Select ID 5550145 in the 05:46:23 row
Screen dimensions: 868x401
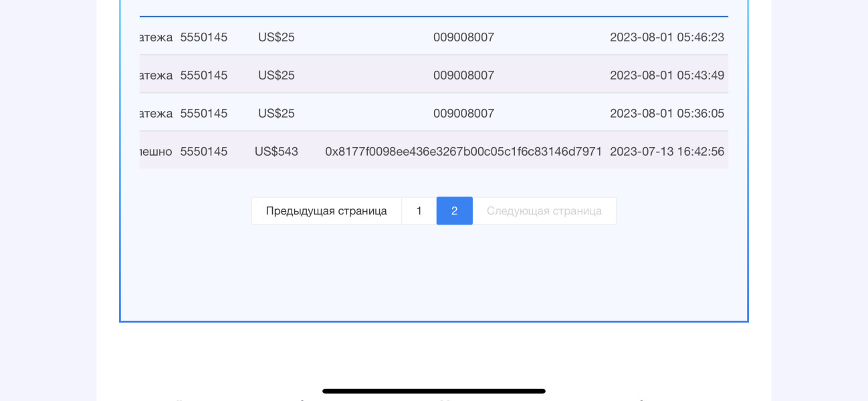tap(203, 37)
